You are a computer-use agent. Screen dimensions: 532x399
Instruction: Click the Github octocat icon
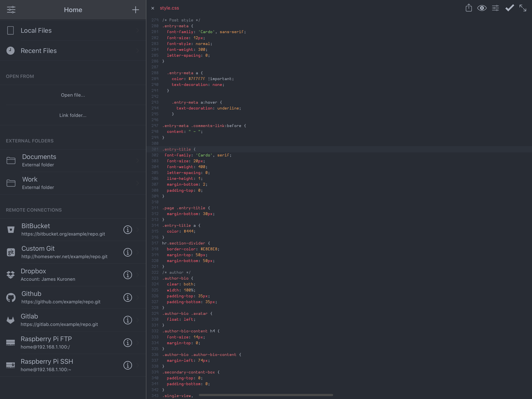point(11,297)
